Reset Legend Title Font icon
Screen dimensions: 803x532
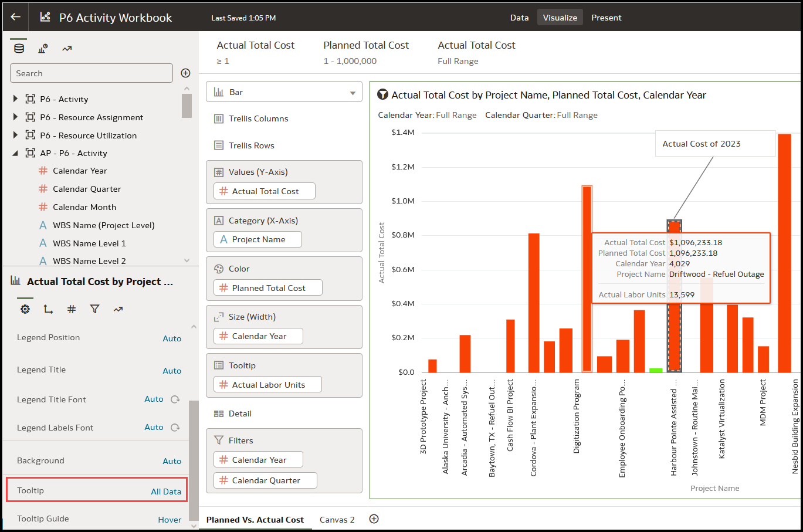tap(175, 399)
